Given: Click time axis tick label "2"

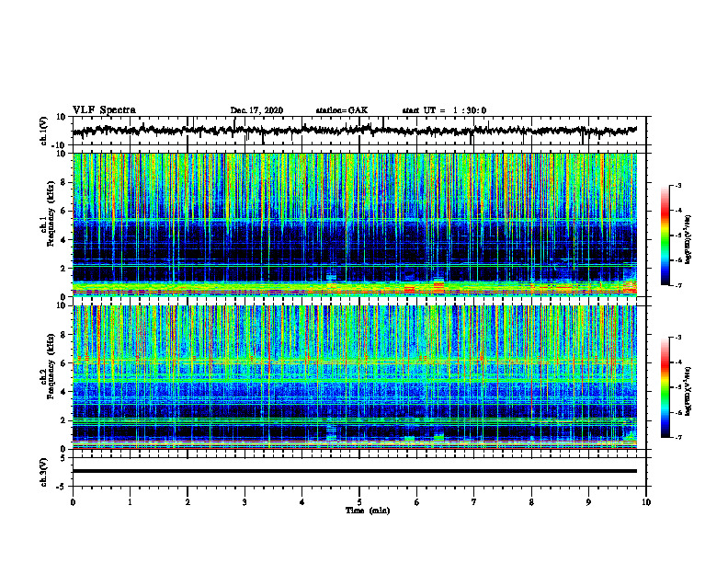Looking at the screenshot, I should pos(188,502).
